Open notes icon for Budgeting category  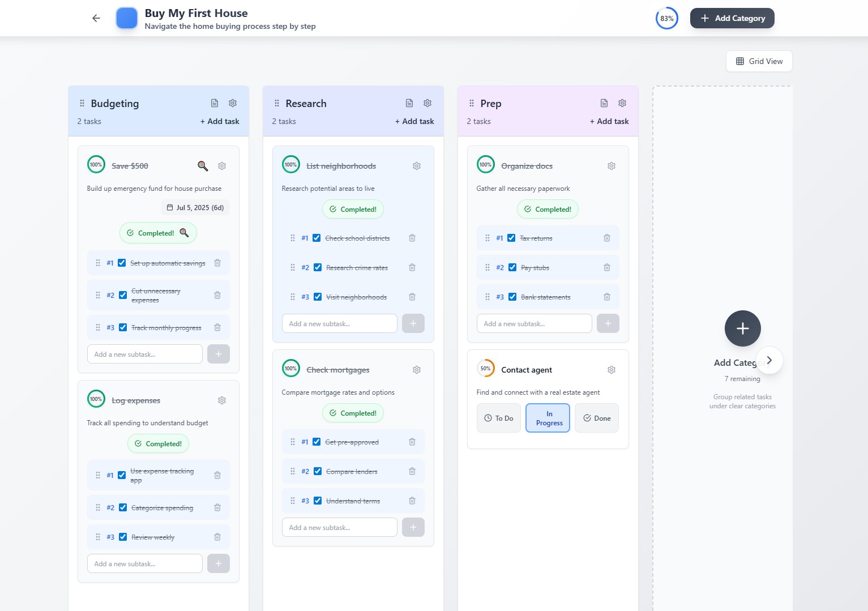tap(215, 103)
